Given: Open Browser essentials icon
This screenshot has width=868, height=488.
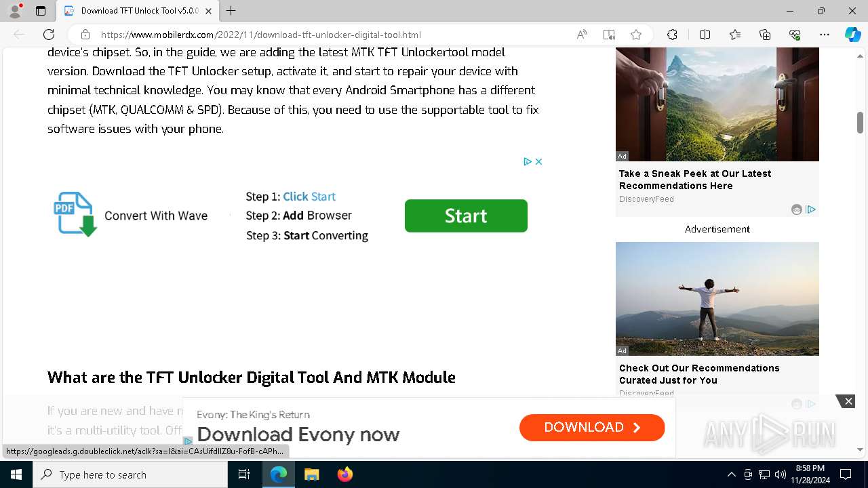Looking at the screenshot, I should 795,35.
